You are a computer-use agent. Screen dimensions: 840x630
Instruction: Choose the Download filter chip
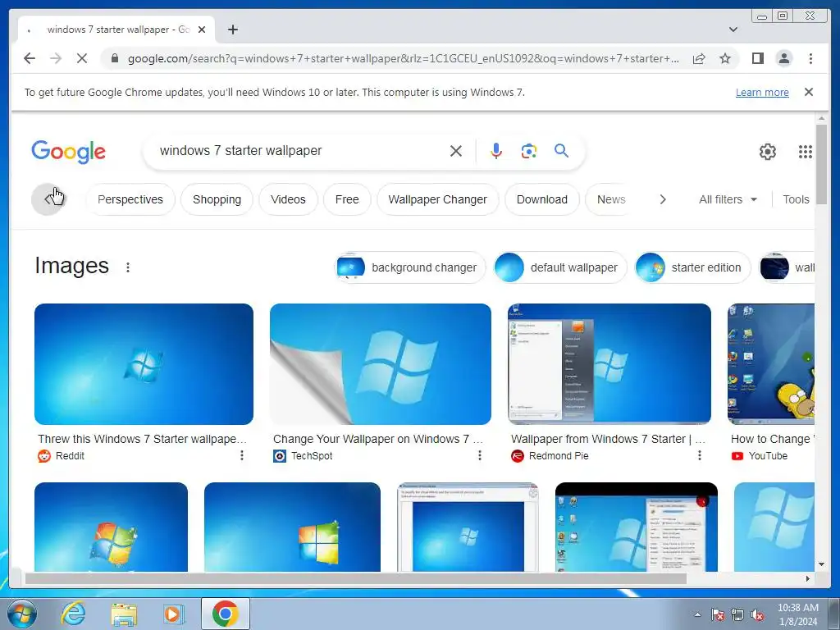(542, 199)
